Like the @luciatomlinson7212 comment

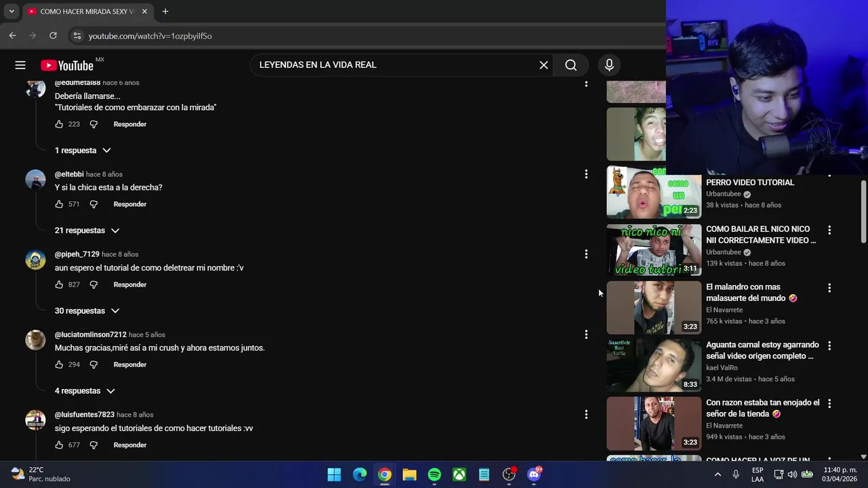pos(59,365)
